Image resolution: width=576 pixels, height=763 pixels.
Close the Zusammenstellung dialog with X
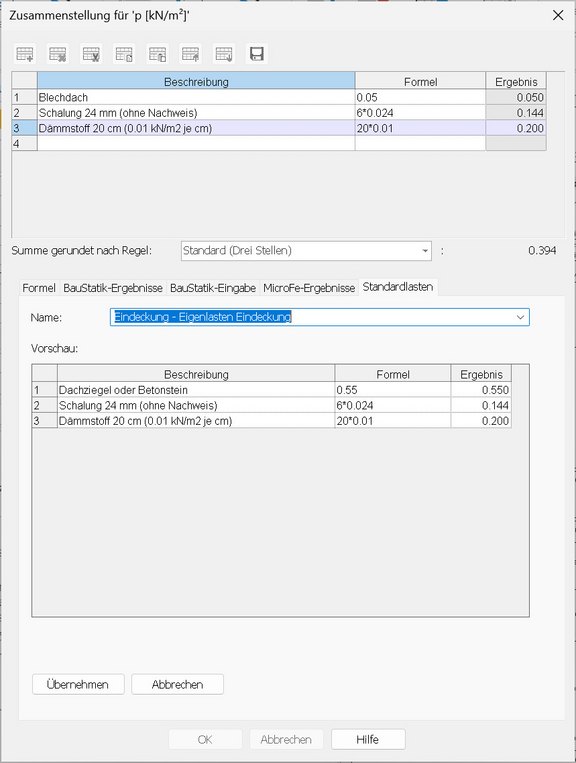point(558,15)
